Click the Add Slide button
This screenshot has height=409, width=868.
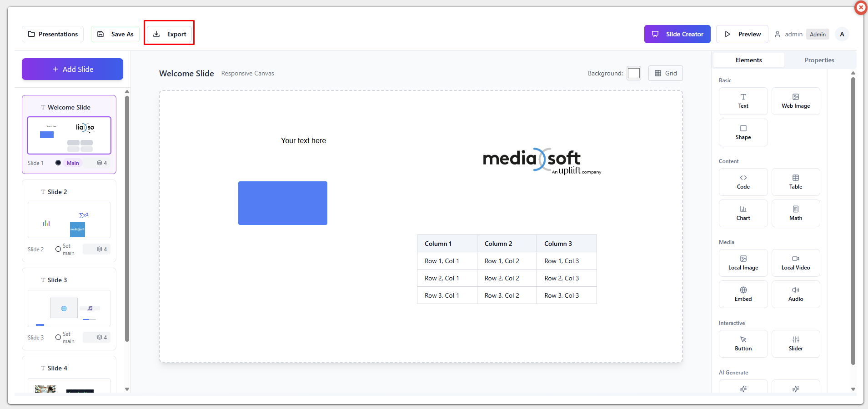(x=72, y=69)
